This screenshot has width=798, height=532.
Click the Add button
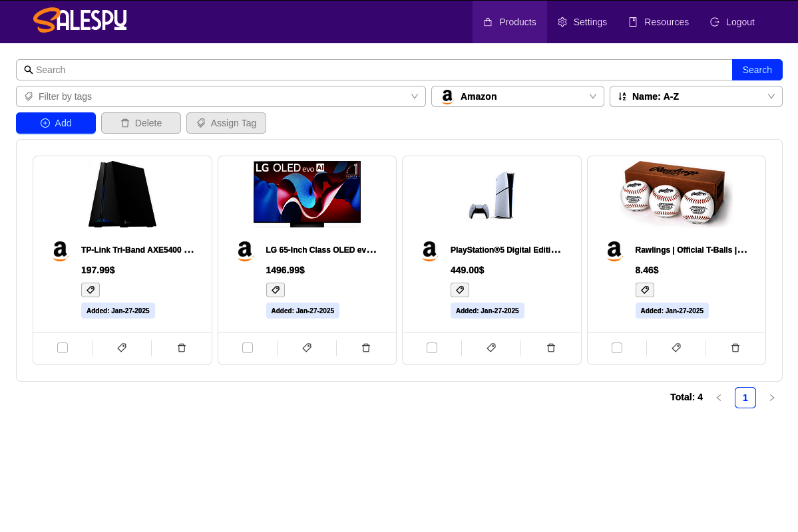pos(56,123)
